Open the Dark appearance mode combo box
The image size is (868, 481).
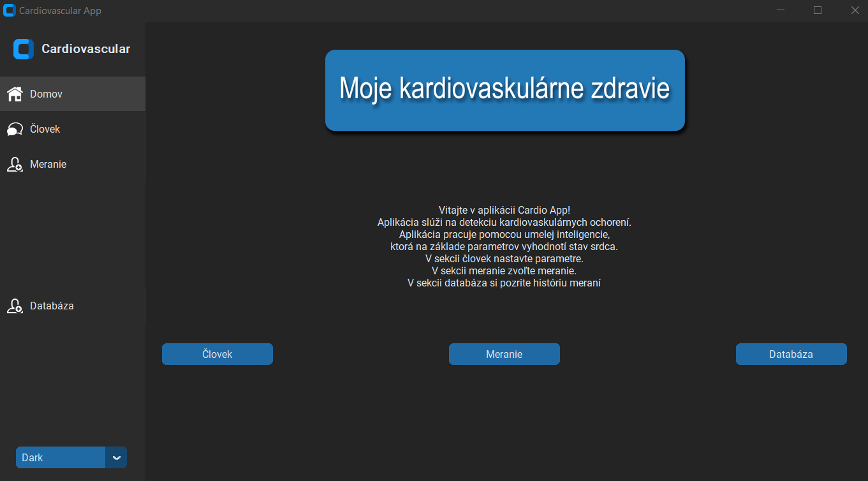tap(71, 457)
